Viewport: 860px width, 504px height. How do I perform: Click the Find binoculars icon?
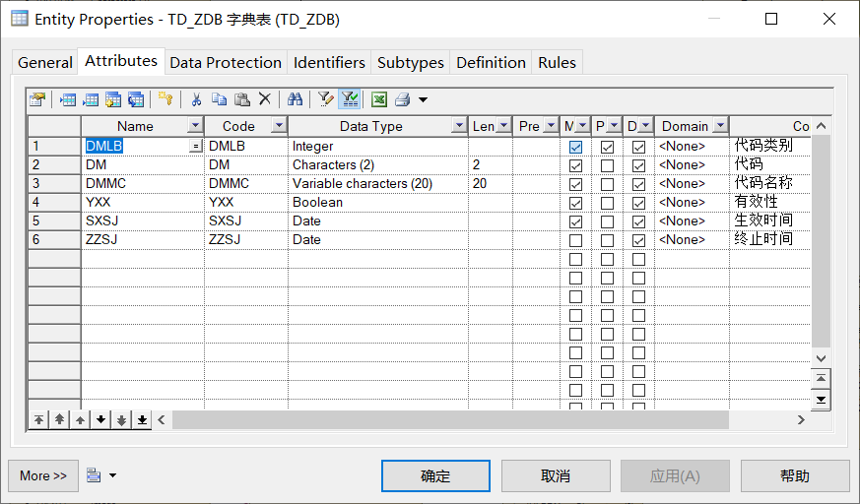click(295, 99)
